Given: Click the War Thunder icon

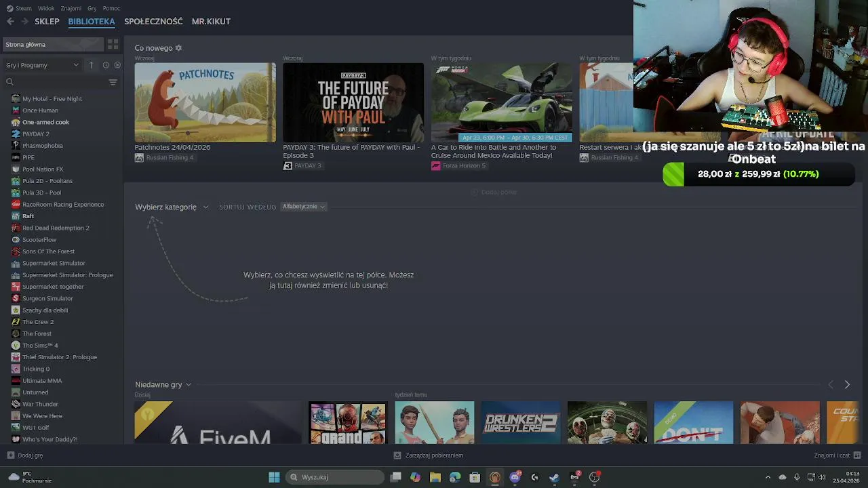Looking at the screenshot, I should click(x=16, y=404).
